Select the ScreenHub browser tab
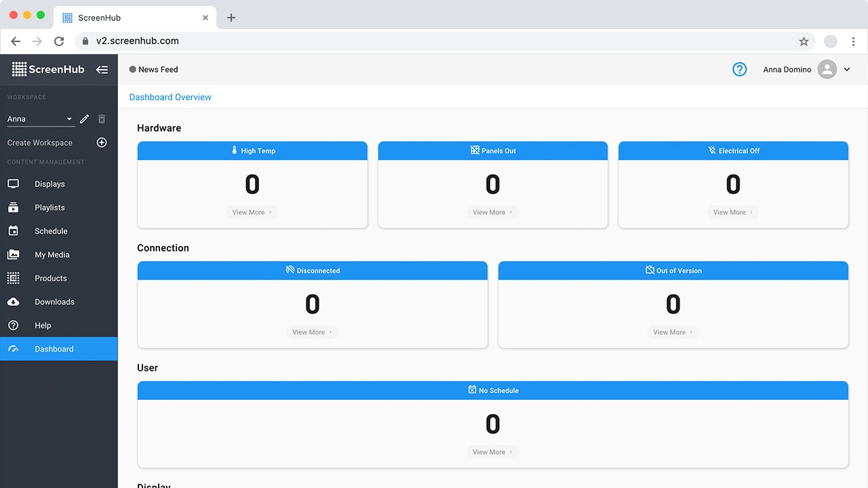This screenshot has height=488, width=868. coord(134,18)
